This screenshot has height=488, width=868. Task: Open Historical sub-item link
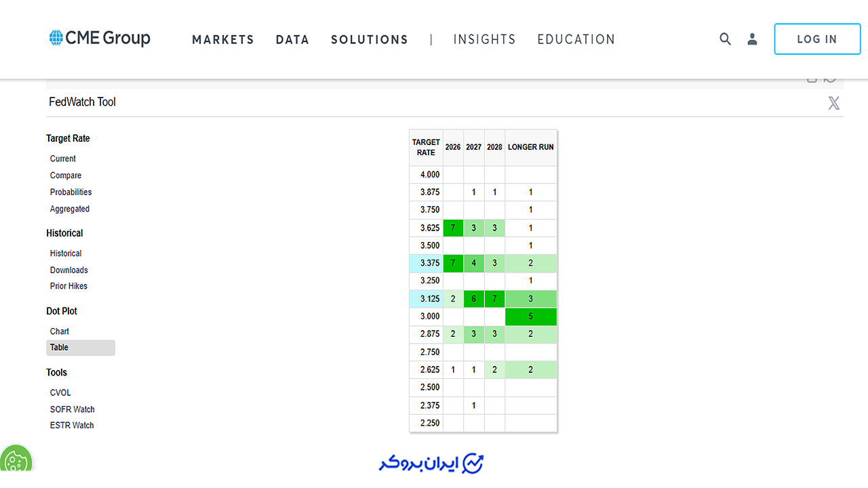[x=66, y=253]
